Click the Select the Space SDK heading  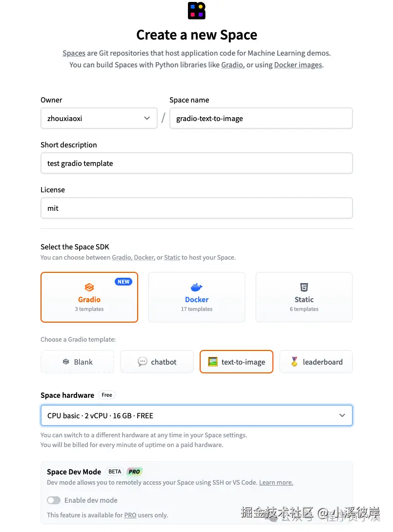(75, 246)
